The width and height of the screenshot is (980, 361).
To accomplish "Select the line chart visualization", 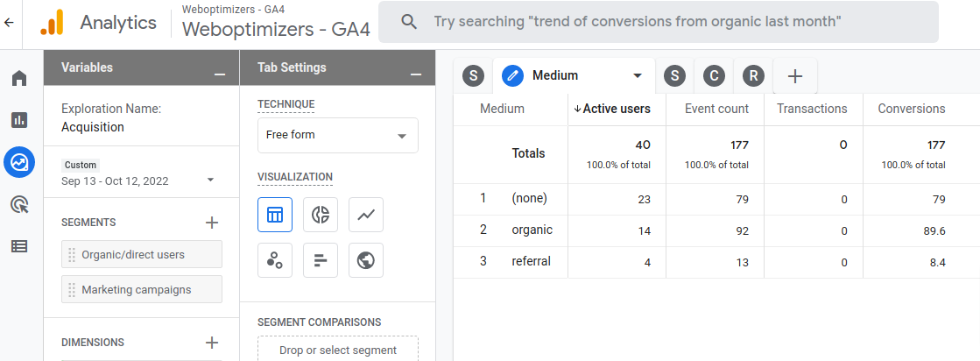I will [x=366, y=215].
